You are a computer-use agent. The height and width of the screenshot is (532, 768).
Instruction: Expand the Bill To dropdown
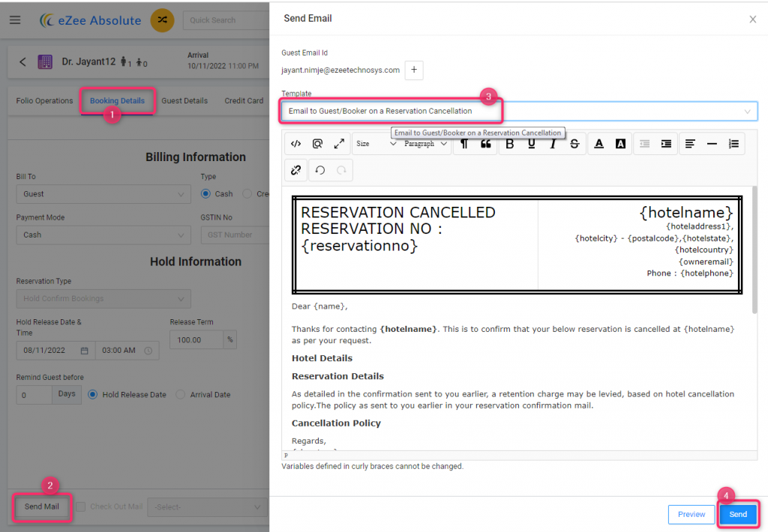pos(103,194)
